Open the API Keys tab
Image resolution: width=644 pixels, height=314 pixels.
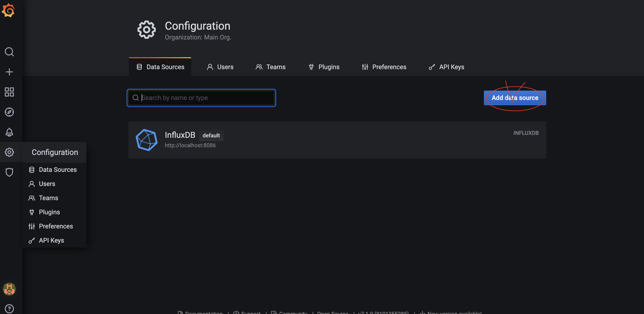point(447,67)
